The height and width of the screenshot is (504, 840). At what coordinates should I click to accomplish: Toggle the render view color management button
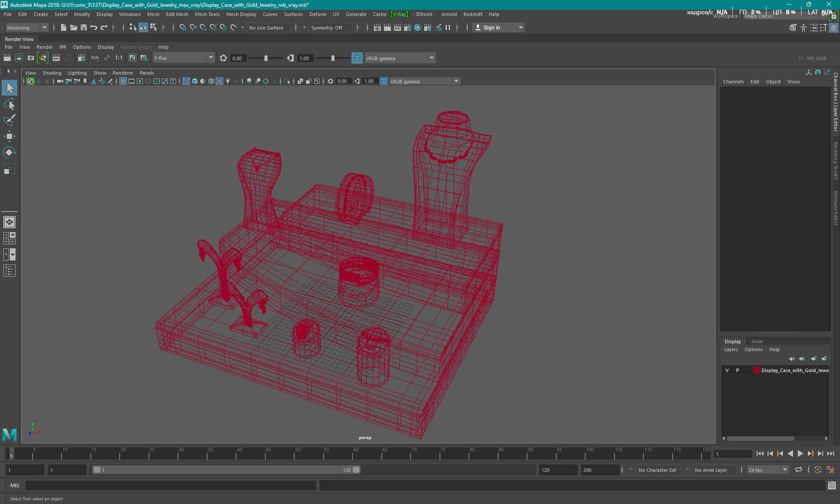coord(357,58)
